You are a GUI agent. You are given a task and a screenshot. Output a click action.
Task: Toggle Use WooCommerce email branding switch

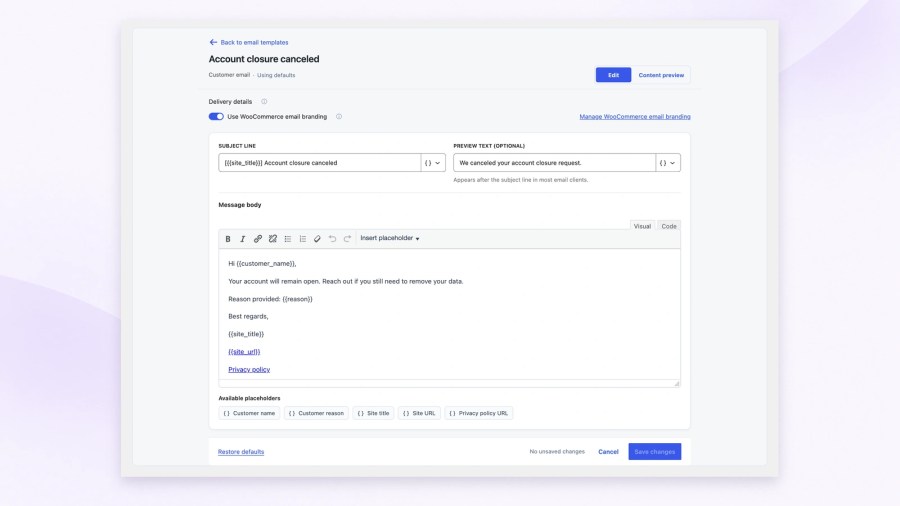pyautogui.click(x=216, y=116)
